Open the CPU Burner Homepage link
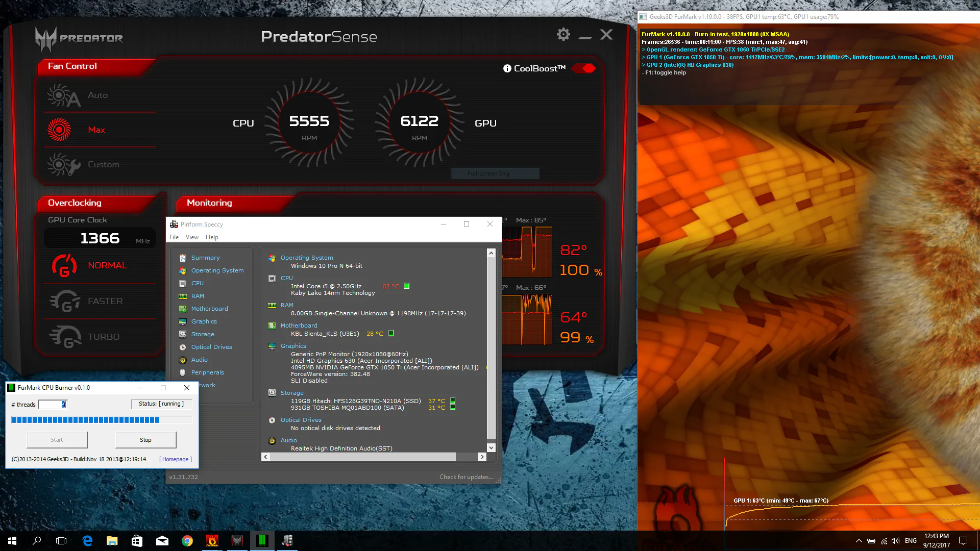This screenshot has width=980, height=551. [176, 459]
